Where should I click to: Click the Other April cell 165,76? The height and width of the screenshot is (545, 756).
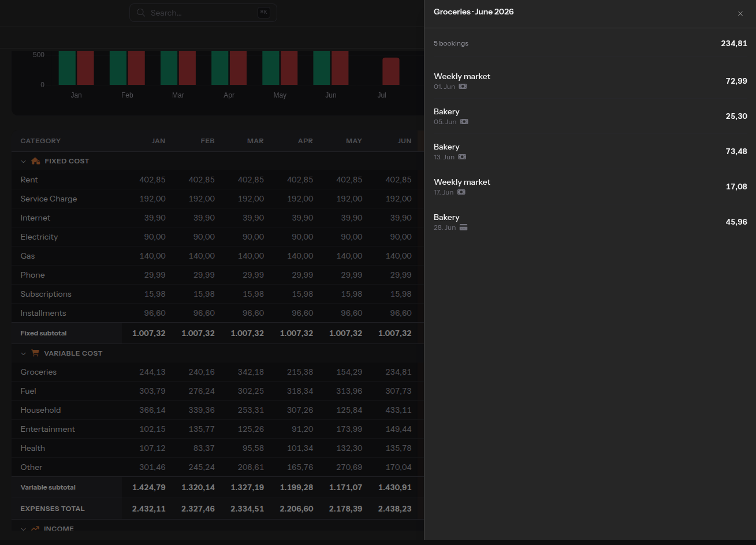(x=300, y=467)
